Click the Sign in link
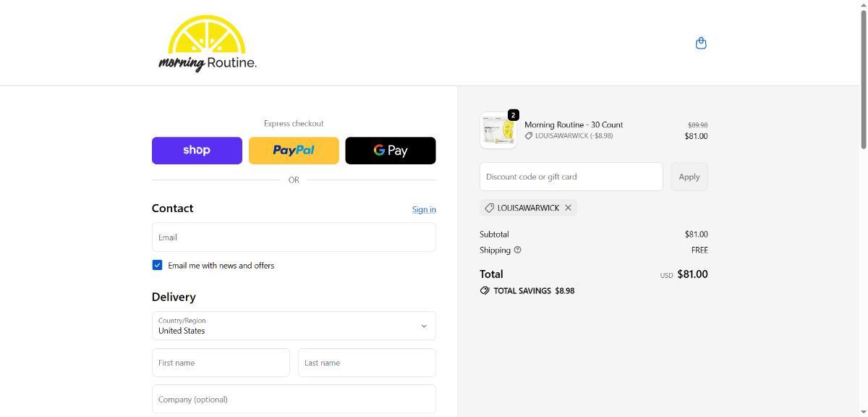Image resolution: width=868 pixels, height=417 pixels. tap(424, 209)
